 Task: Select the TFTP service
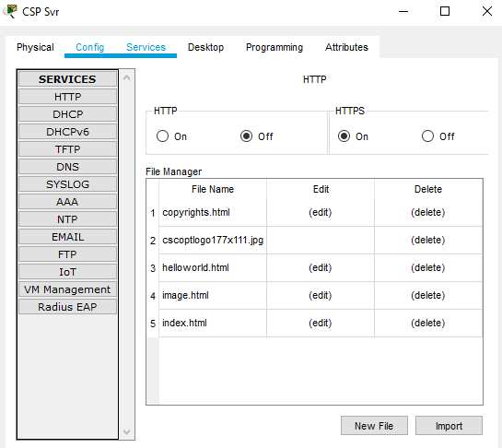(67, 149)
